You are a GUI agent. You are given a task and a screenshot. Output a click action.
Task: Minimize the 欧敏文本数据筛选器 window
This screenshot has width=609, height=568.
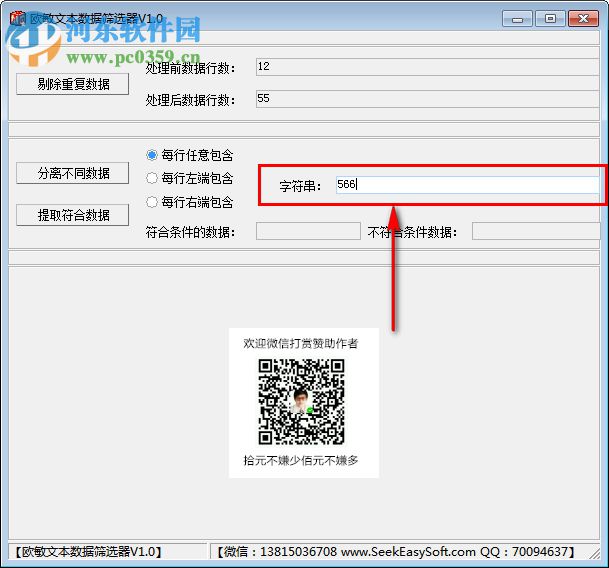coord(517,19)
